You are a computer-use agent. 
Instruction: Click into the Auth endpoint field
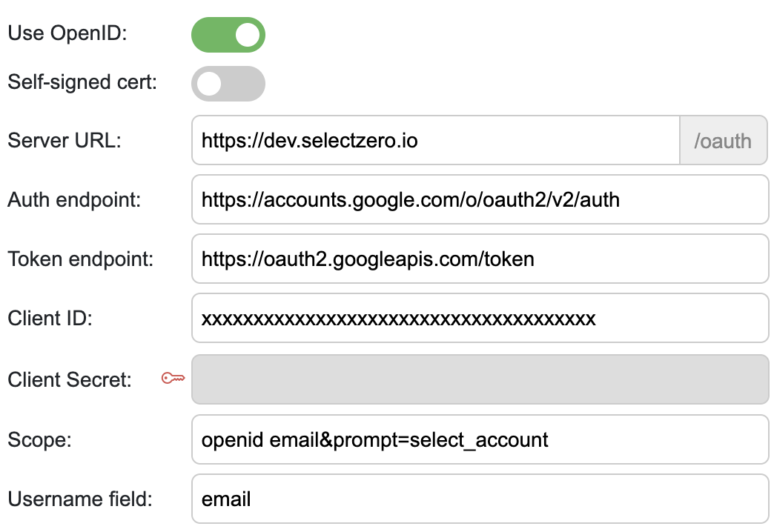pos(480,199)
